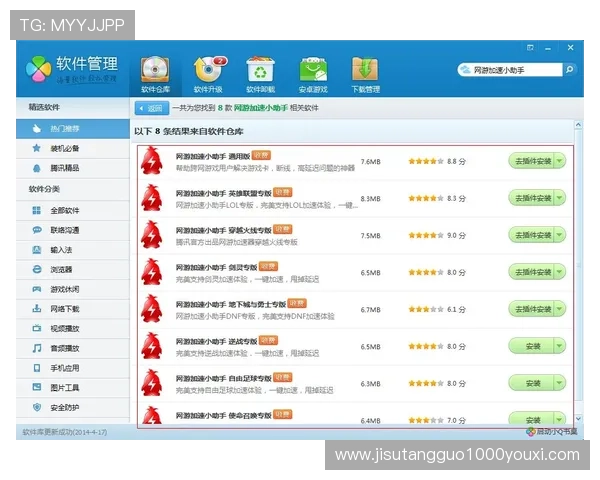The image size is (600, 480).
Task: Open the 软件仓库 disc icon tab
Action: pyautogui.click(x=155, y=75)
